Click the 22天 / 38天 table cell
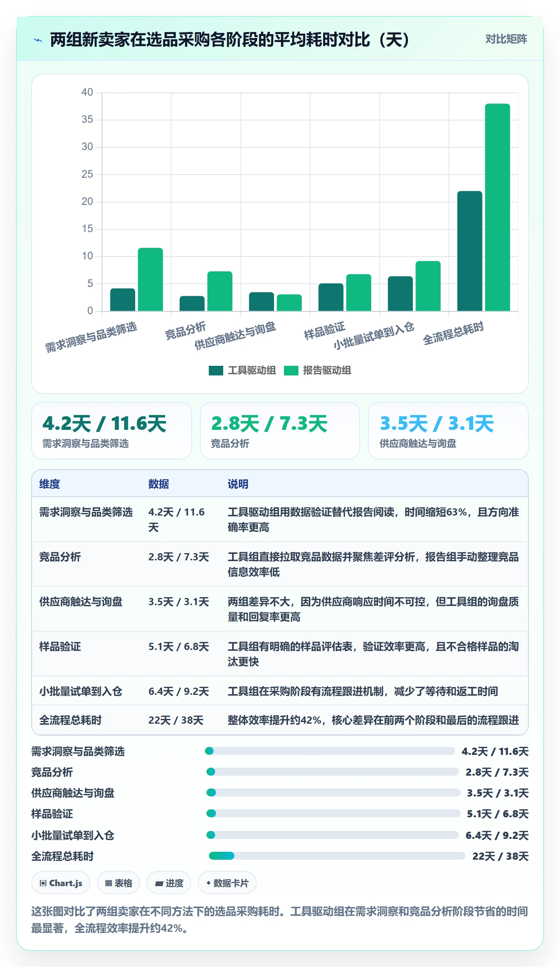The height and width of the screenshot is (967, 560). 176,720
